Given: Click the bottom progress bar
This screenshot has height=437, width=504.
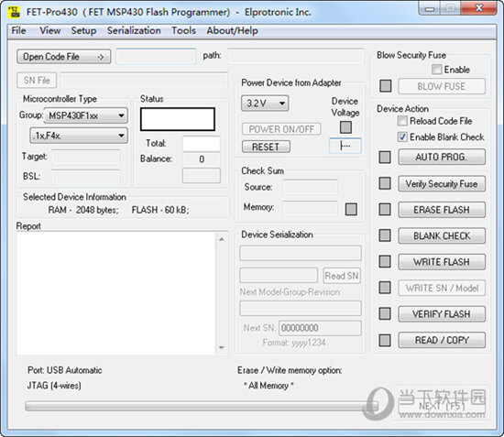Looking at the screenshot, I should pyautogui.click(x=202, y=406).
